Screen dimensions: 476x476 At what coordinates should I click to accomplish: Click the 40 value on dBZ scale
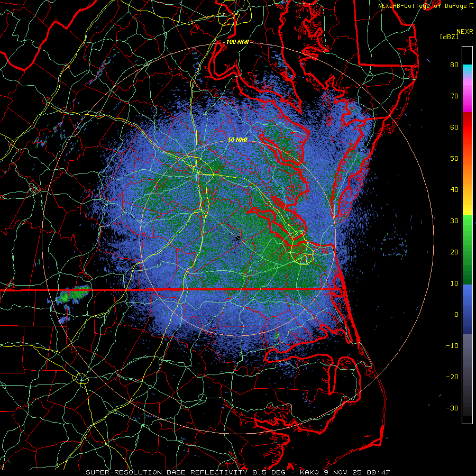(454, 190)
